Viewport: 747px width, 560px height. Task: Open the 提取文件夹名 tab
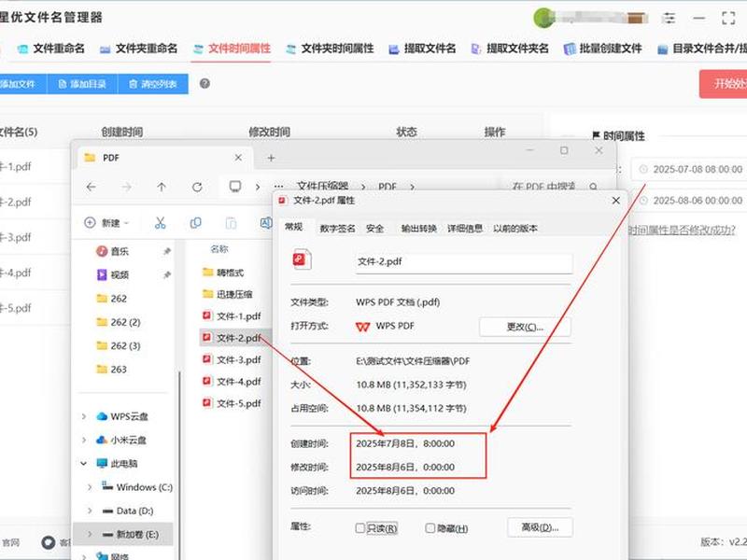pos(509,49)
